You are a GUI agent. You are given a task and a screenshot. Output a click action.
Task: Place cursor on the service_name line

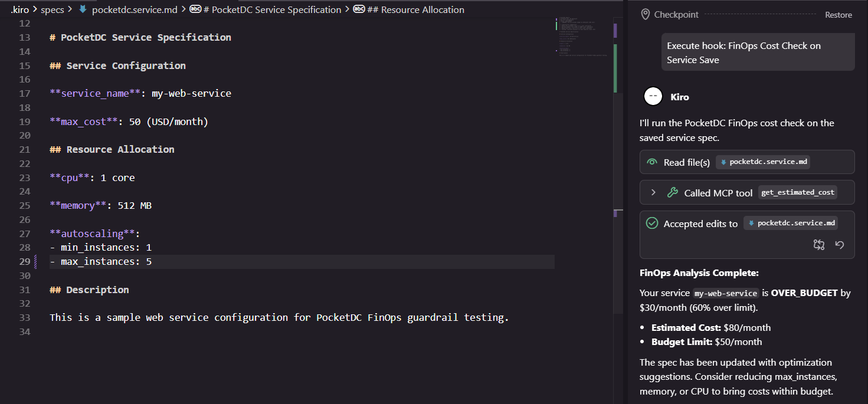(140, 93)
